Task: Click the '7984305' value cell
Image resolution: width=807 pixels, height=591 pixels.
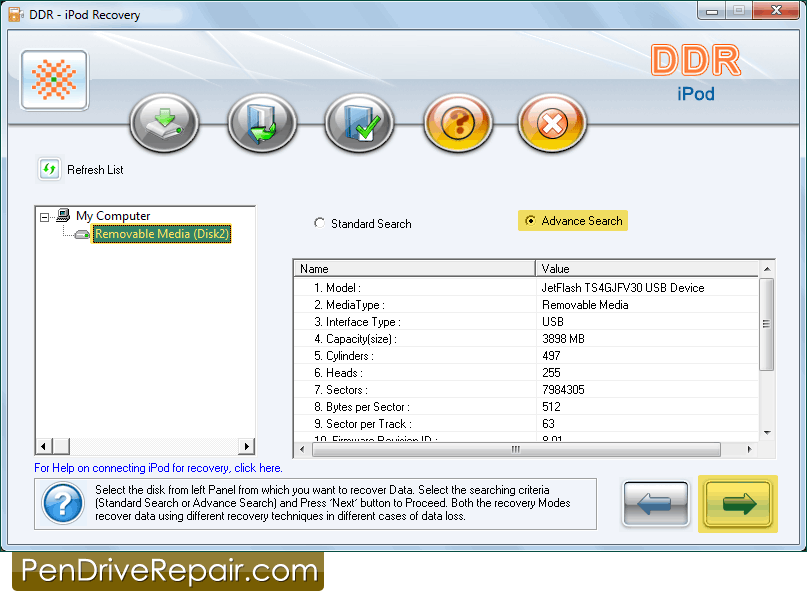Action: (563, 390)
